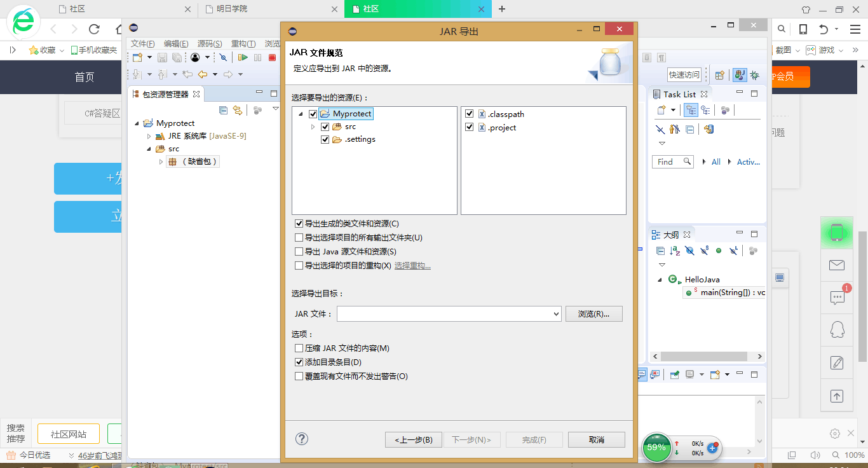
Task: Open the dropdown next to New wizard icon
Action: click(x=149, y=57)
